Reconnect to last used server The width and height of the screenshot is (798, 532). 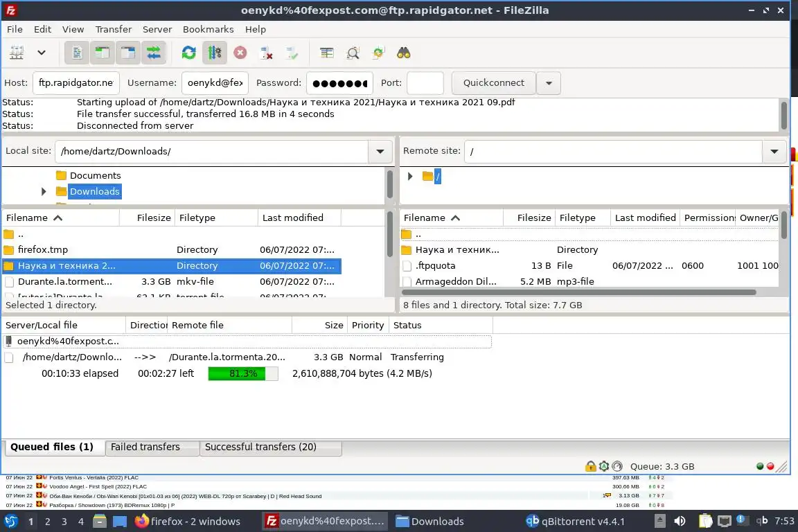[x=292, y=53]
